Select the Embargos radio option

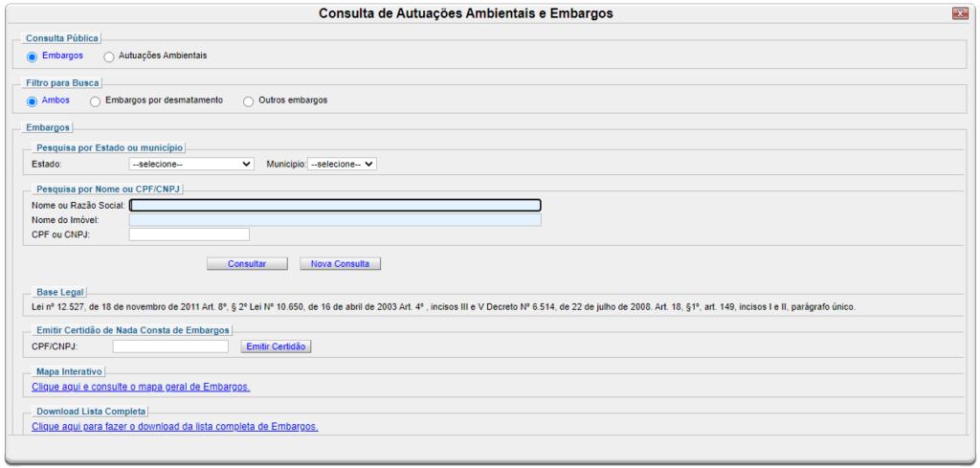[33, 56]
